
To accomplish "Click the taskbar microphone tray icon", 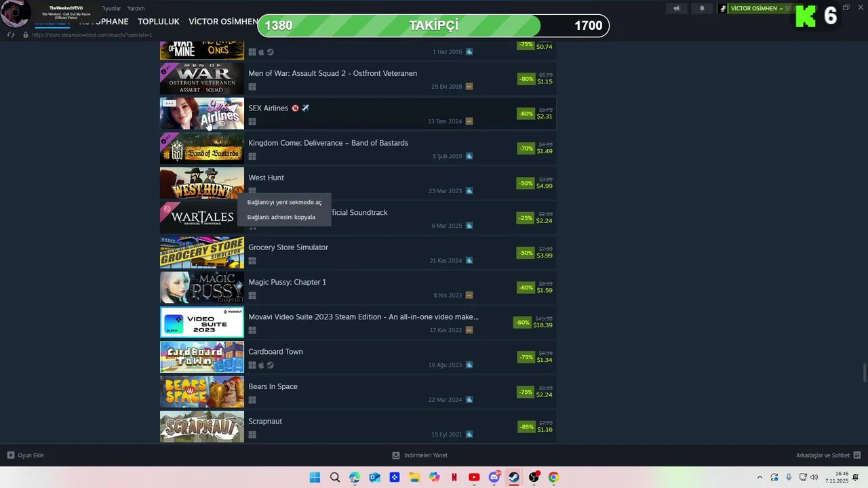I will (788, 477).
